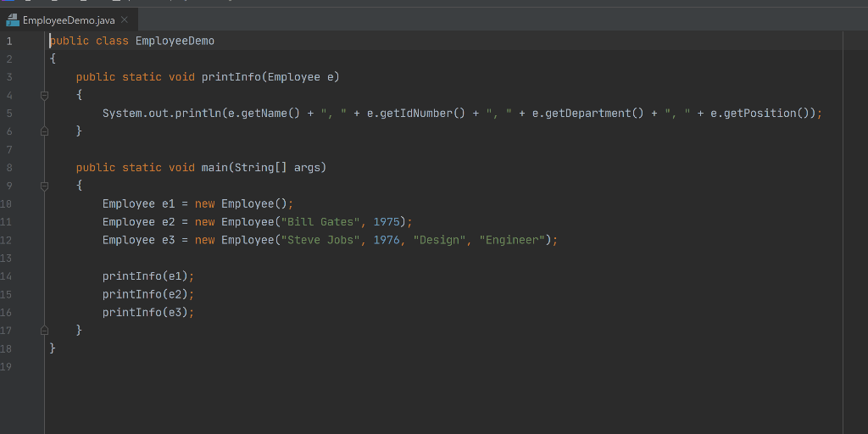Click the opening brace on line 2
The height and width of the screenshot is (434, 868).
(53, 58)
